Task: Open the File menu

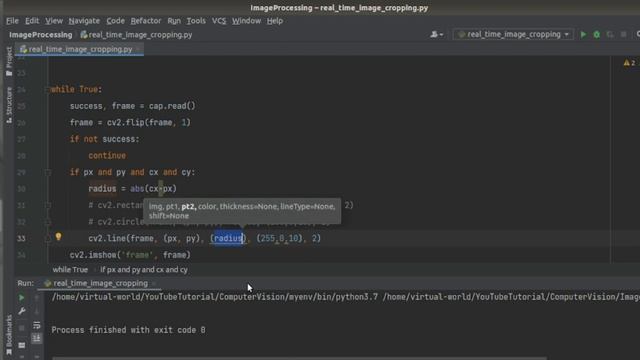Action: pos(12,21)
